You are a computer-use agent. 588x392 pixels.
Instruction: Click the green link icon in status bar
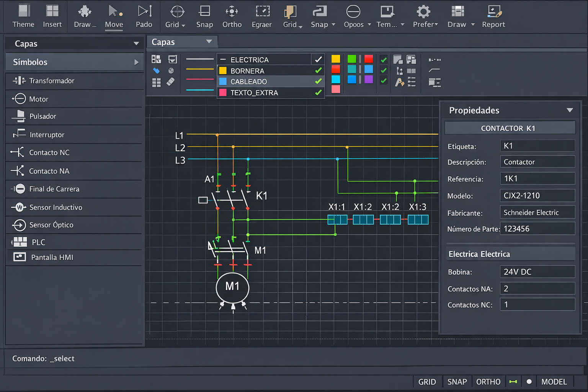pos(513,382)
